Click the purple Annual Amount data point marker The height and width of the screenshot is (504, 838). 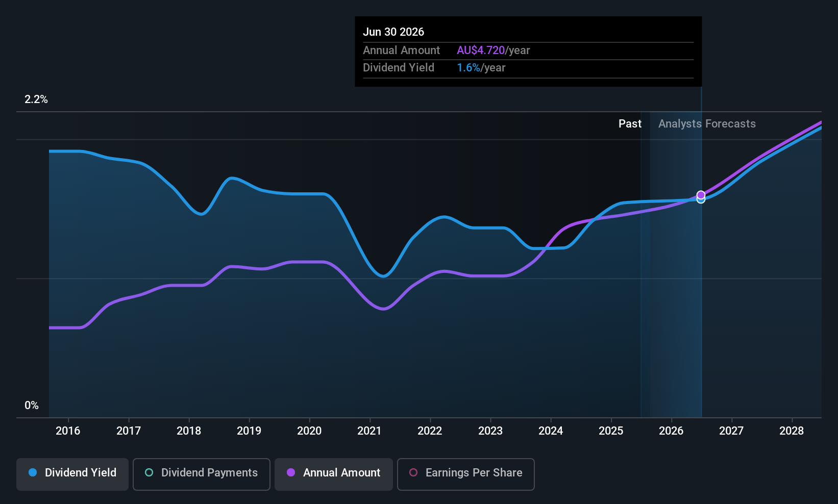click(x=701, y=195)
